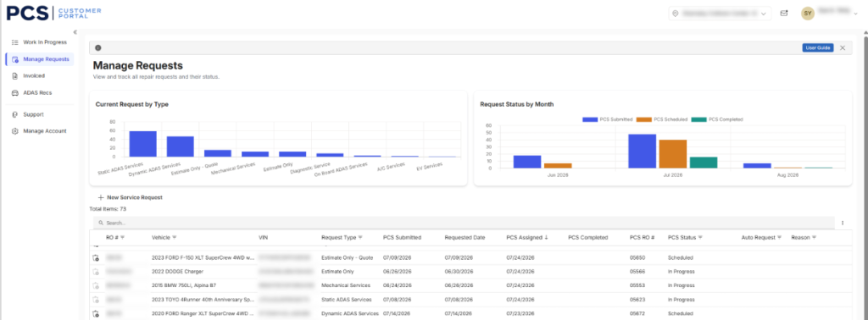
Task: Click the row icon for 2022 DODGE Charger
Action: 96,272
